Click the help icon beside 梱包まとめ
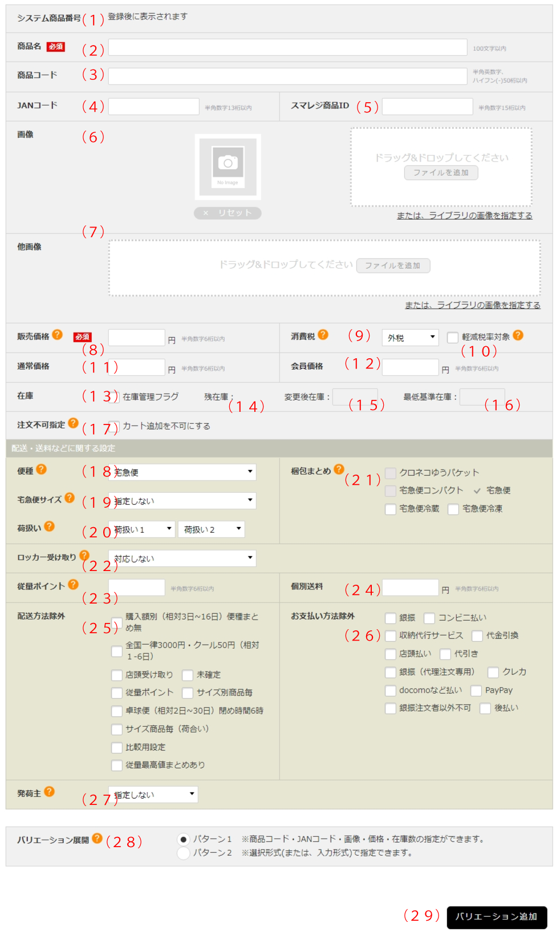 [x=339, y=469]
